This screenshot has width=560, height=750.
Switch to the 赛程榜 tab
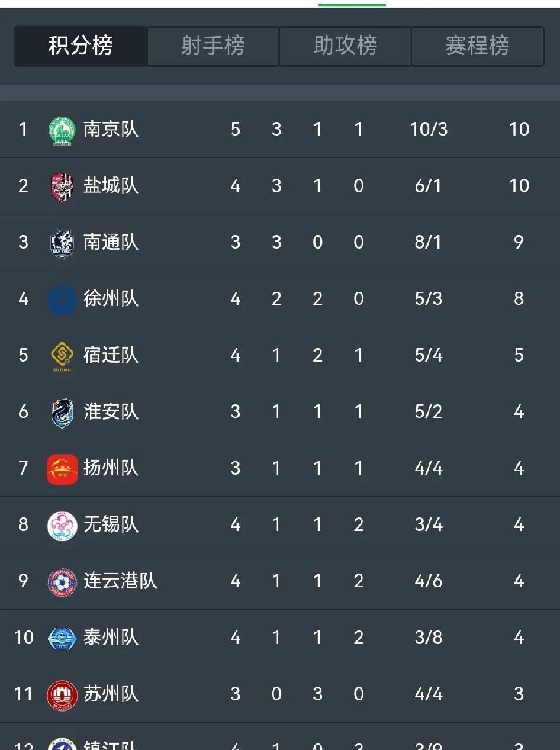pyautogui.click(x=477, y=46)
